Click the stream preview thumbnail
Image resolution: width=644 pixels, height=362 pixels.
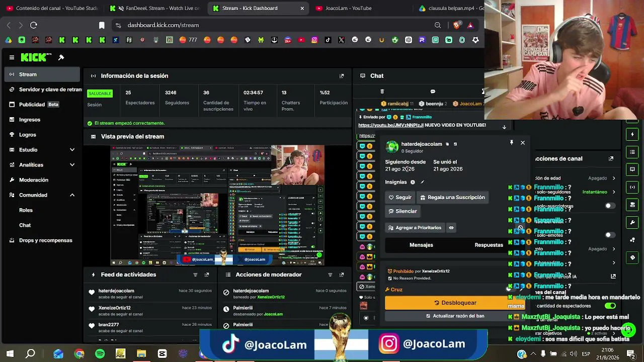point(217,206)
